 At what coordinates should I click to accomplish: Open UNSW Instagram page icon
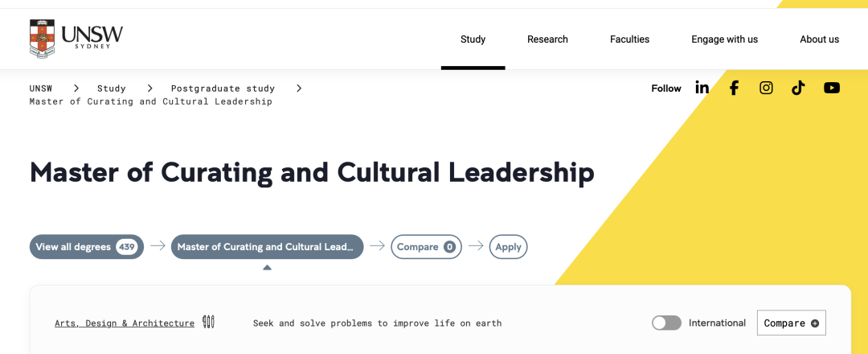766,88
